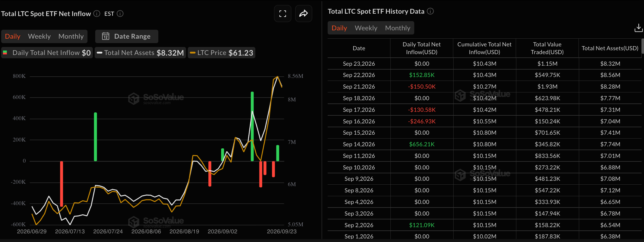Open the Date Range picker
The width and height of the screenshot is (644, 242).
click(x=127, y=36)
